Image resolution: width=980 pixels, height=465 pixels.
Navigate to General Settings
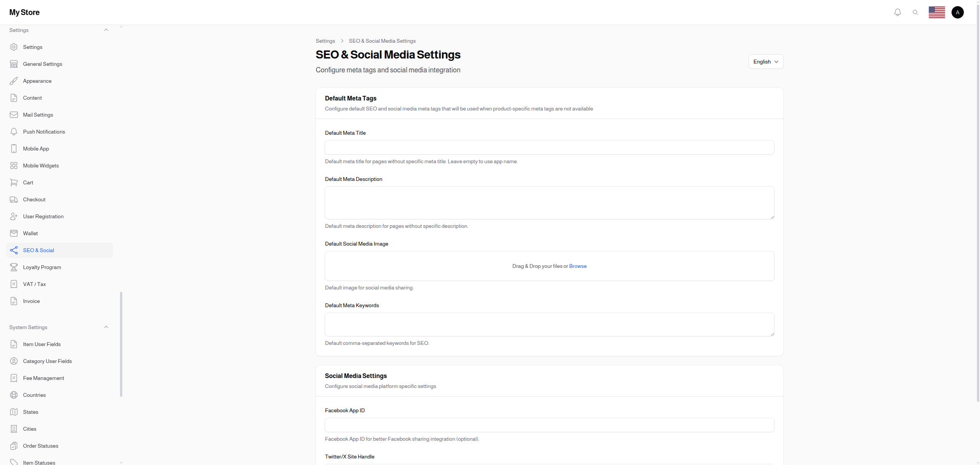(x=42, y=64)
